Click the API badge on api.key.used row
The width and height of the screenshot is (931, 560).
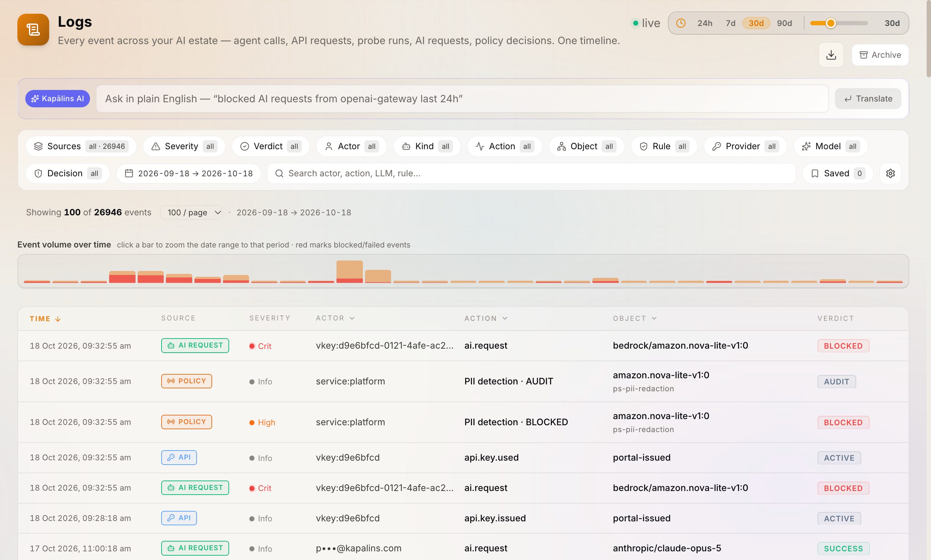179,457
